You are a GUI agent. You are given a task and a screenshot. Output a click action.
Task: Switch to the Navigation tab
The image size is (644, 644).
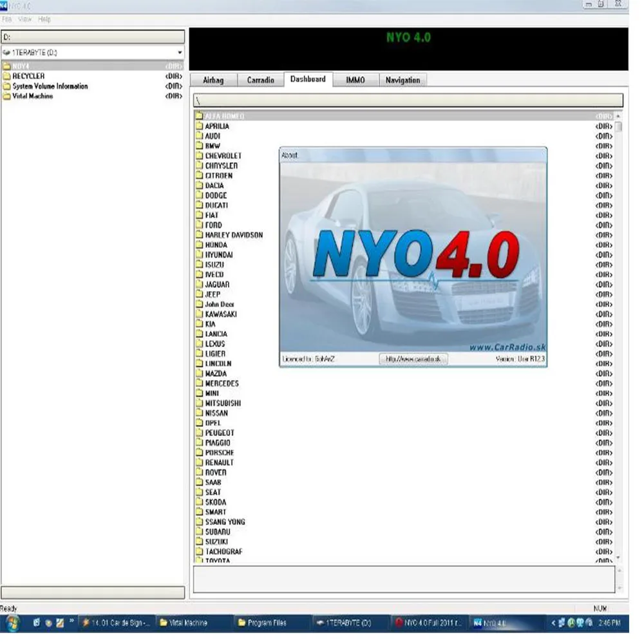point(402,80)
